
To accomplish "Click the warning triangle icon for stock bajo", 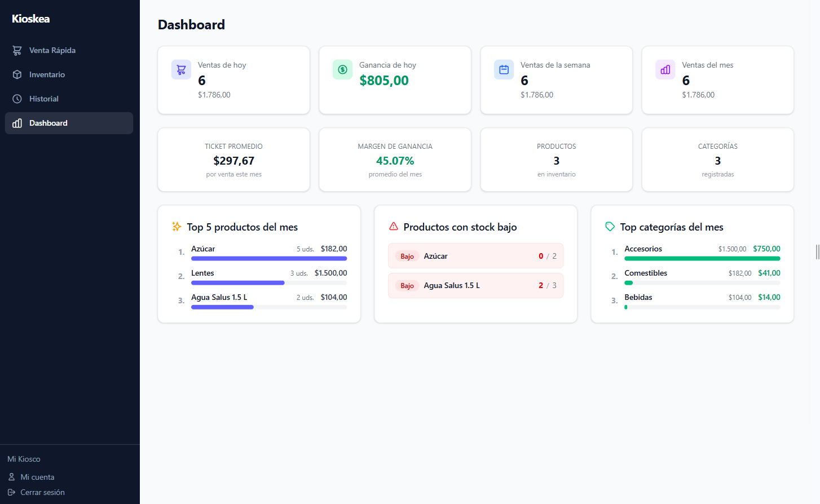I will click(394, 227).
